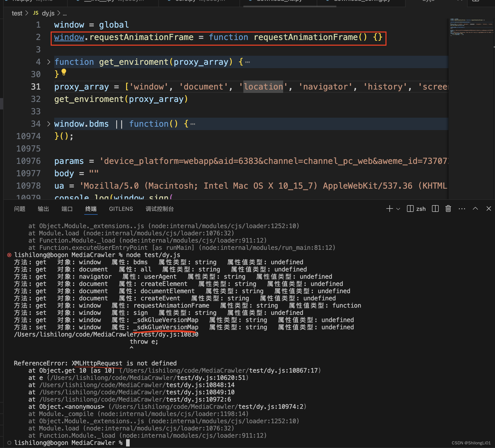Switch to the 输出 panel tab
The width and height of the screenshot is (495, 448).
43,209
